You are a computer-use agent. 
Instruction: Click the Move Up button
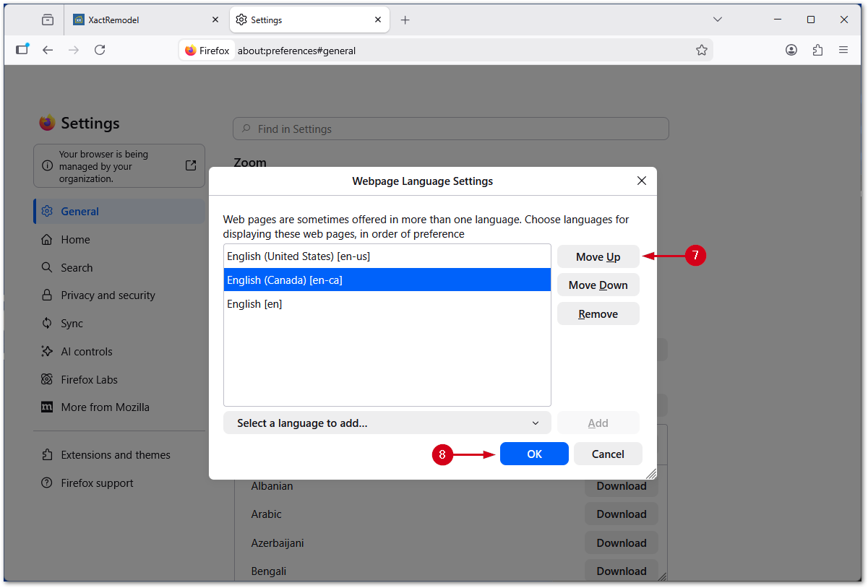598,256
